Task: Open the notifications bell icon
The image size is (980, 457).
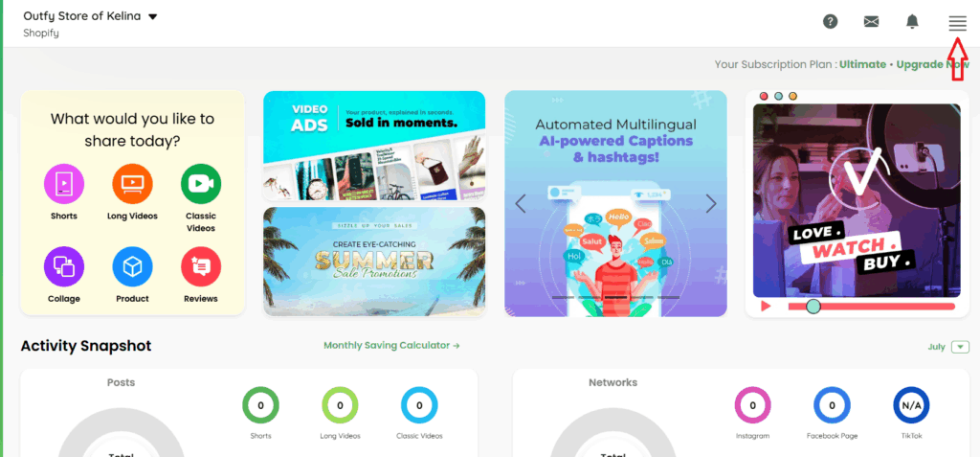Action: [x=912, y=22]
